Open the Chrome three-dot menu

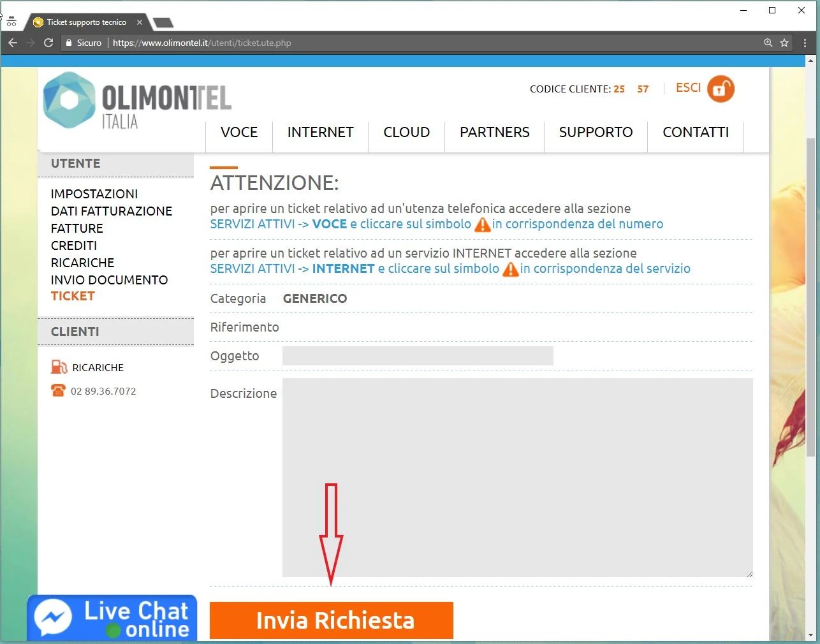805,43
